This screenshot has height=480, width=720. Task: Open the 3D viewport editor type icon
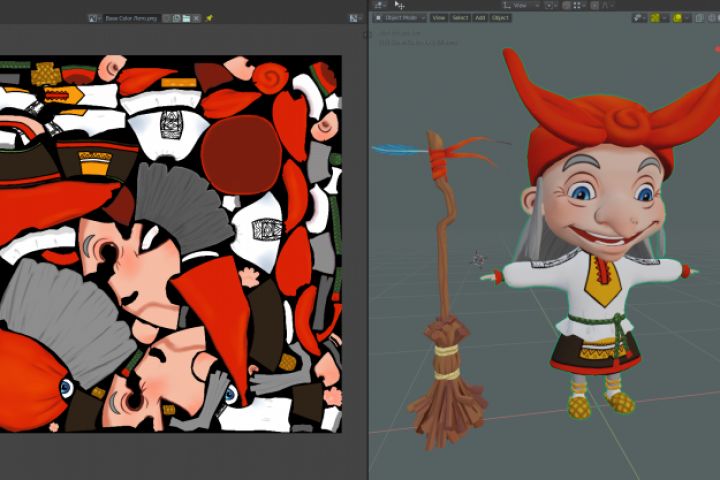tap(381, 6)
